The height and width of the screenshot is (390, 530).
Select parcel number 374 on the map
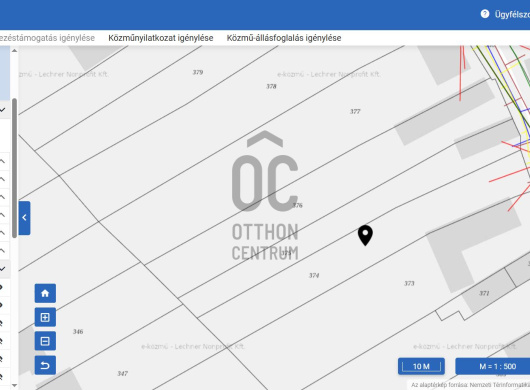click(x=314, y=275)
